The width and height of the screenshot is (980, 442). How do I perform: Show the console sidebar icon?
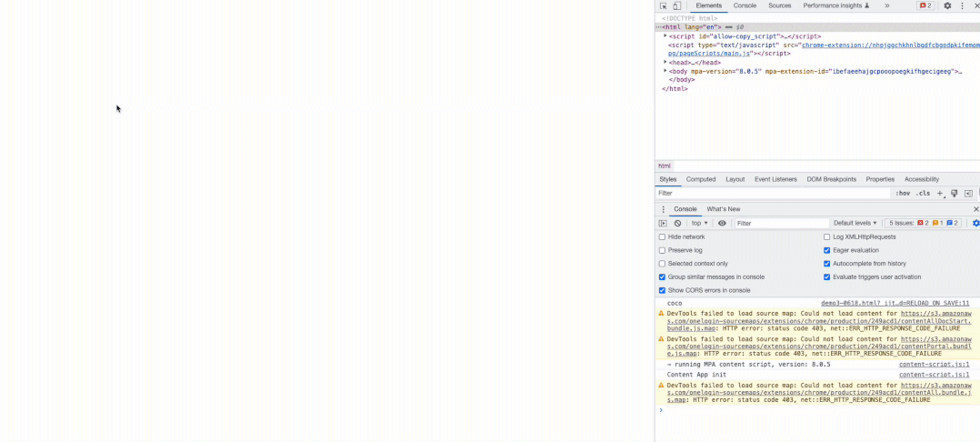tap(663, 223)
